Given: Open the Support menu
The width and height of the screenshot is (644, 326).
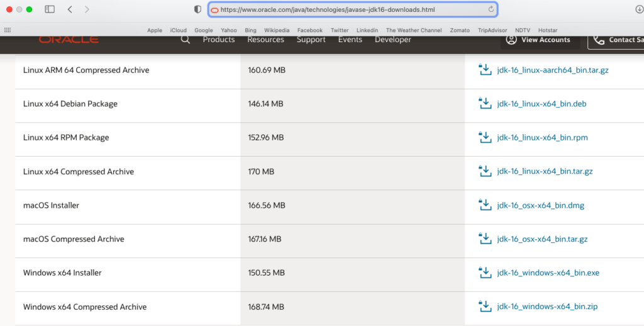Looking at the screenshot, I should [x=311, y=40].
